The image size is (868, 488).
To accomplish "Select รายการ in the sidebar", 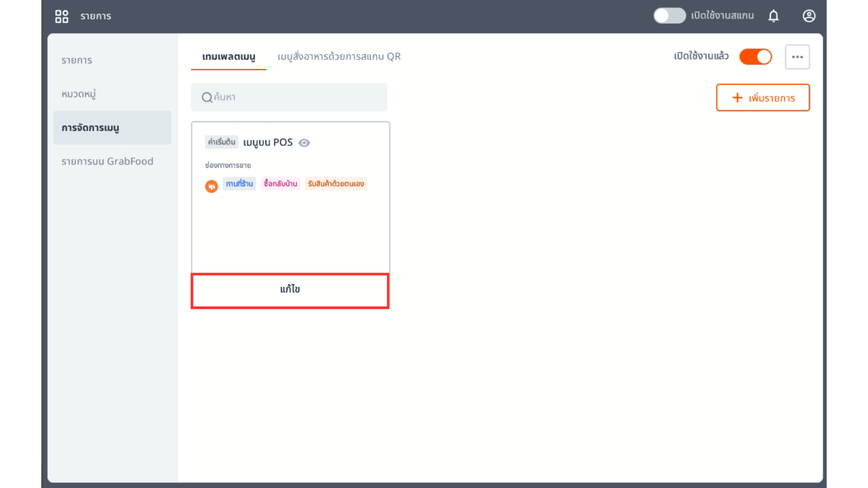I will (x=77, y=61).
